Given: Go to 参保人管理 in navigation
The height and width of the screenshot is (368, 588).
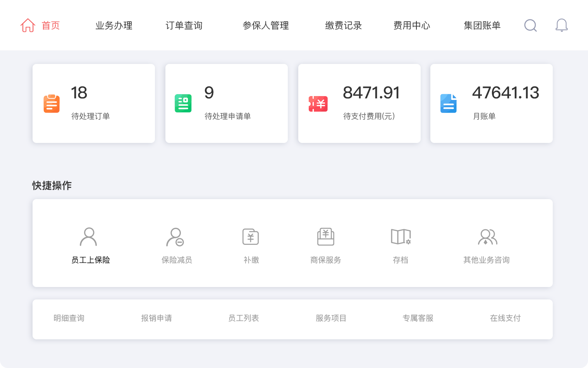Looking at the screenshot, I should coord(266,26).
